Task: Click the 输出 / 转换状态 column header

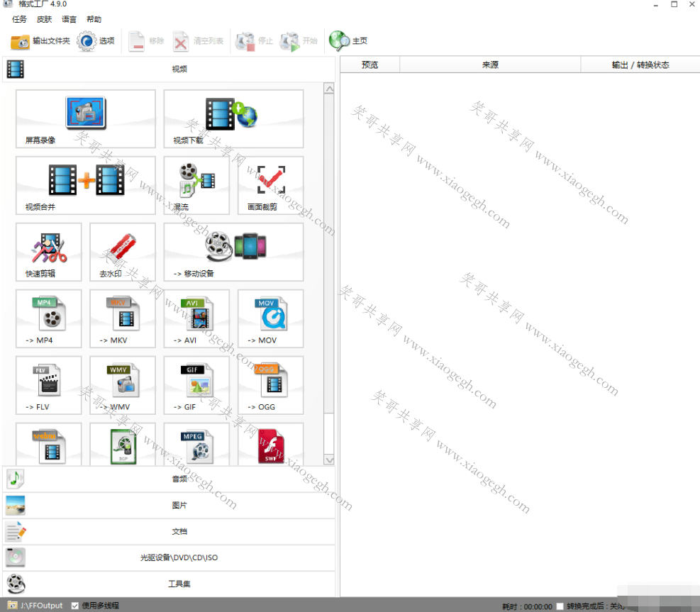Action: coord(640,65)
